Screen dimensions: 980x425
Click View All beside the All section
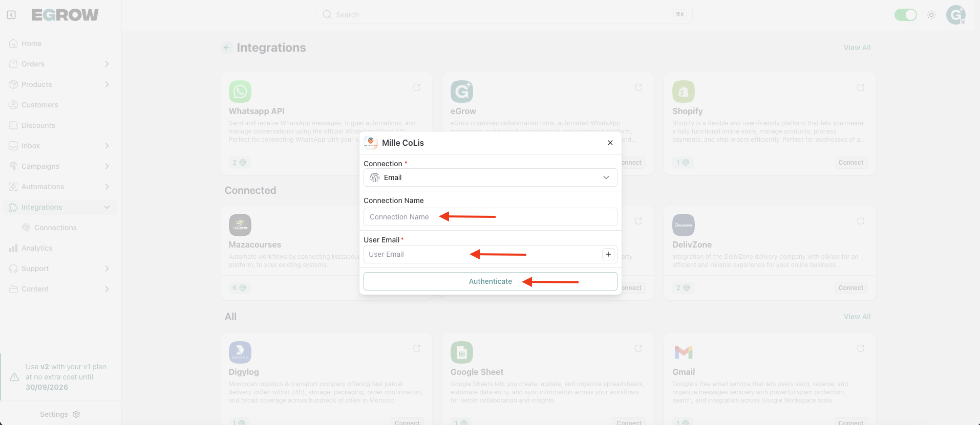pos(857,317)
